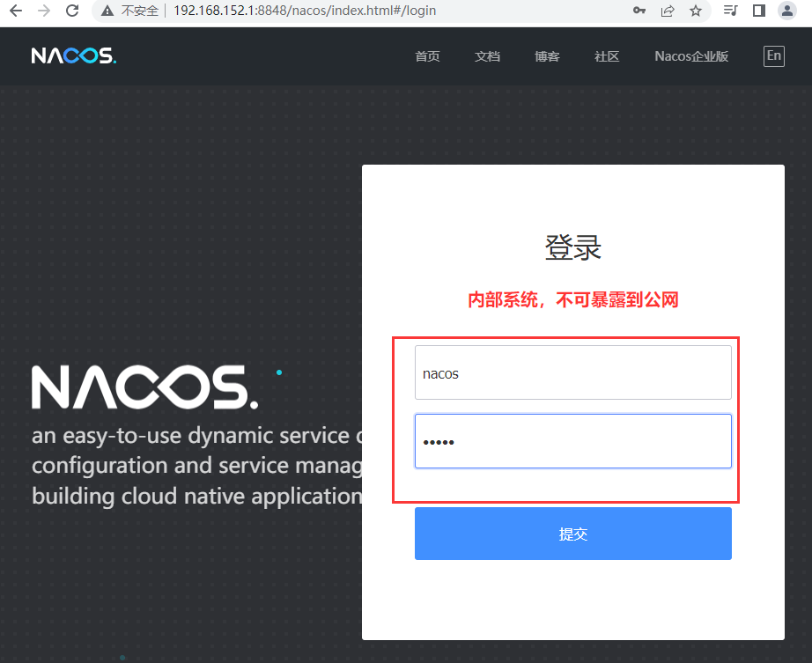Click the 不安全 label in address bar
This screenshot has width=812, height=663.
(x=140, y=11)
